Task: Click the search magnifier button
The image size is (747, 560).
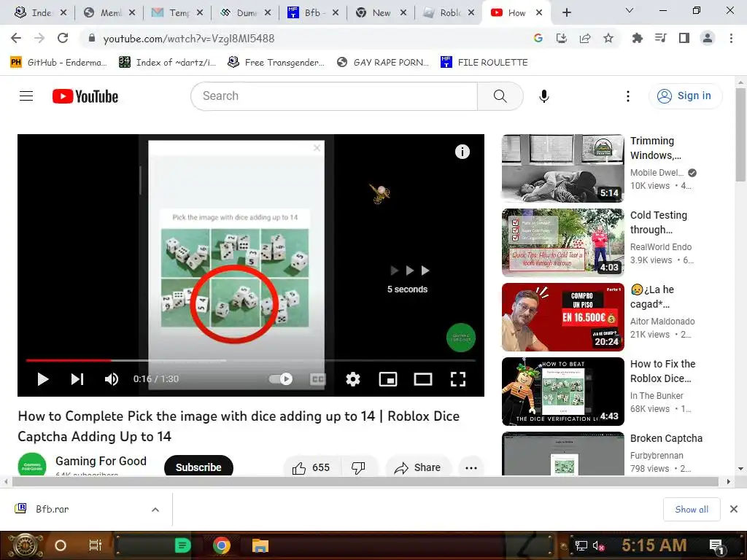Action: pos(500,96)
